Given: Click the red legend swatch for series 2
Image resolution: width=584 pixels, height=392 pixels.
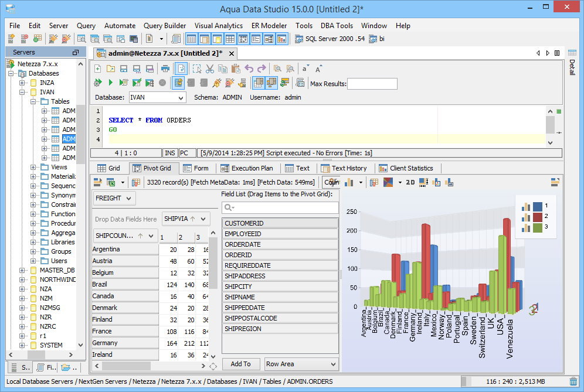Looking at the screenshot, I should pyautogui.click(x=538, y=217).
